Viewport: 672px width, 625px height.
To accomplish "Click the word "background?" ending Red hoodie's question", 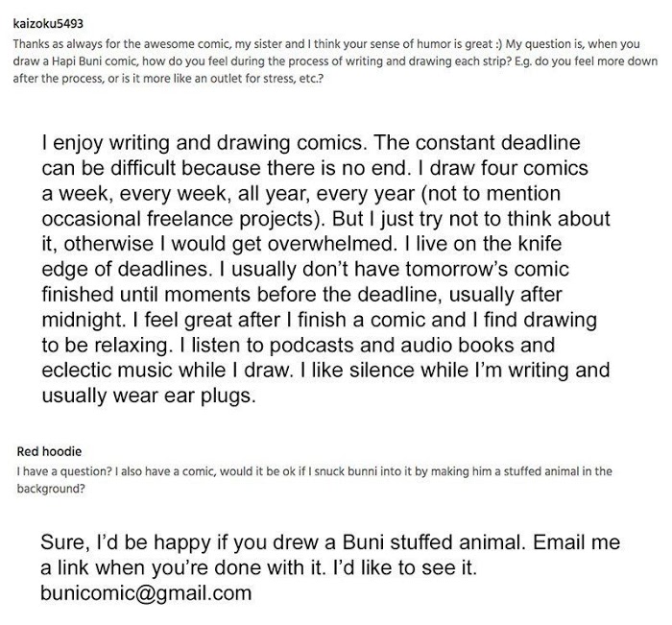I will [x=45, y=487].
